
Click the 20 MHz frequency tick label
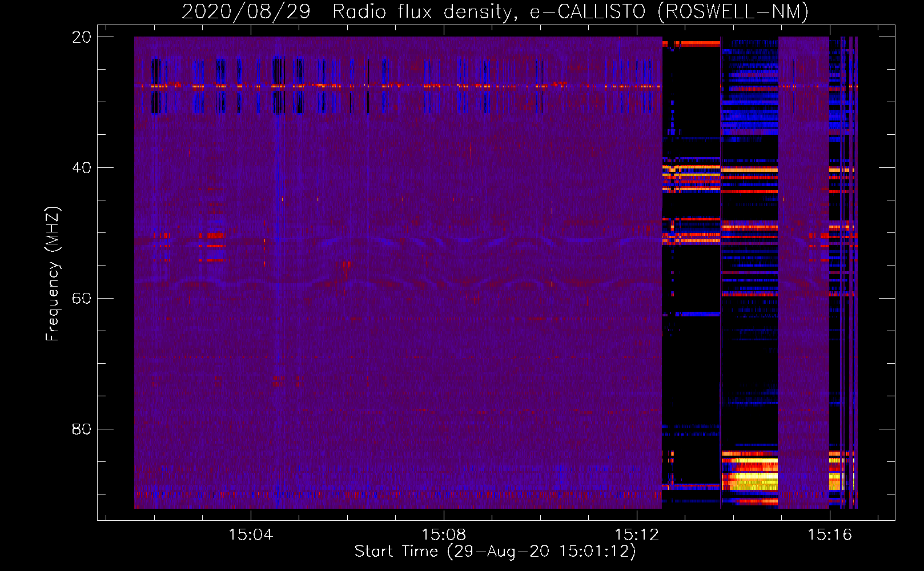coord(81,37)
